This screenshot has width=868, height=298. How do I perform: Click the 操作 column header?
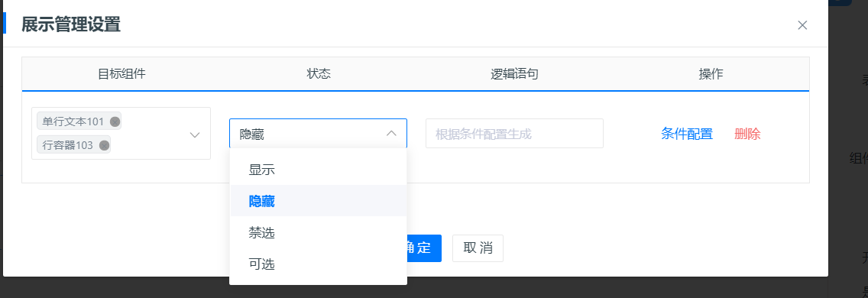point(711,73)
